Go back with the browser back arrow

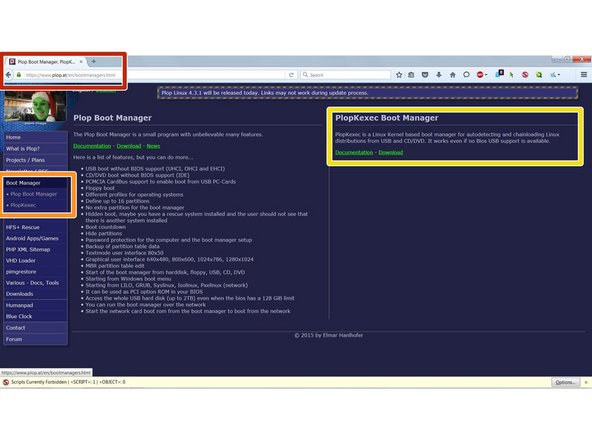click(9, 75)
